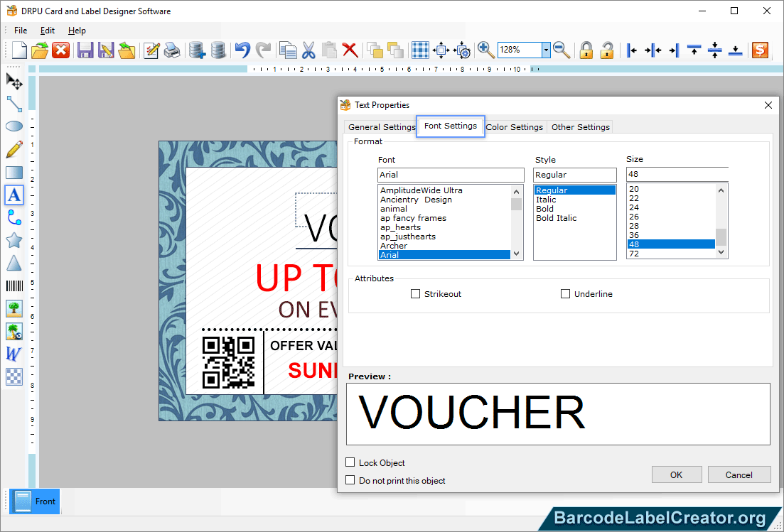Select the pencil tool
The image size is (784, 532).
point(14,149)
